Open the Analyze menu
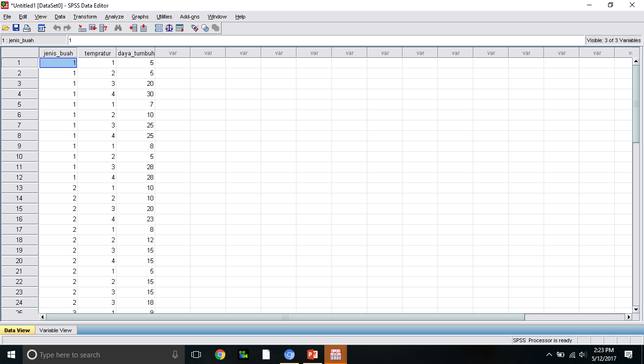The height and width of the screenshot is (364, 644). pos(114,17)
